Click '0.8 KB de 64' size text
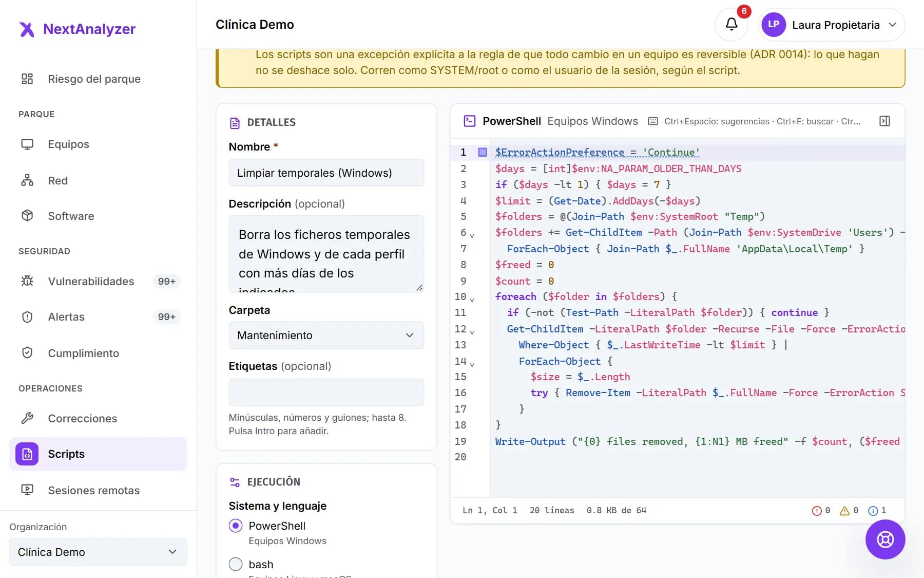 pos(617,510)
